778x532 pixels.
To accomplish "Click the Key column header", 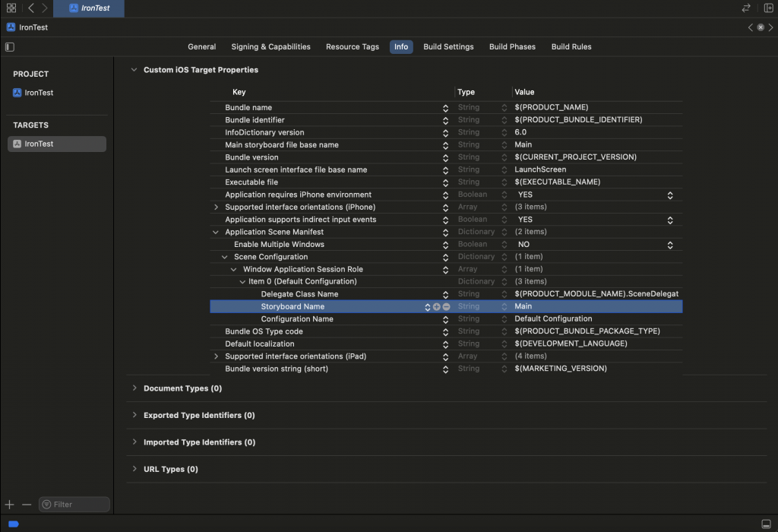I will click(239, 92).
